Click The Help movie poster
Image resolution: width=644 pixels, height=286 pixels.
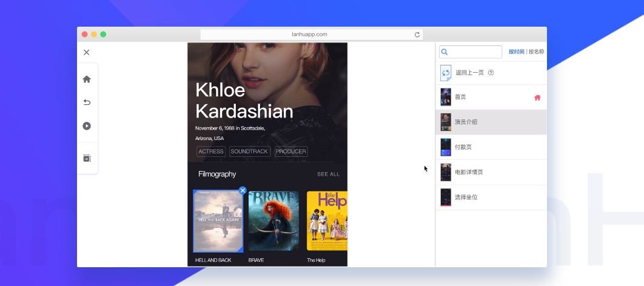(x=327, y=221)
